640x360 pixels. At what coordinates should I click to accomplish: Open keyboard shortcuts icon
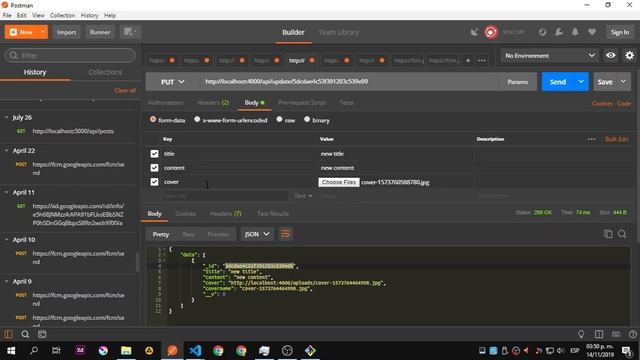tap(616, 334)
